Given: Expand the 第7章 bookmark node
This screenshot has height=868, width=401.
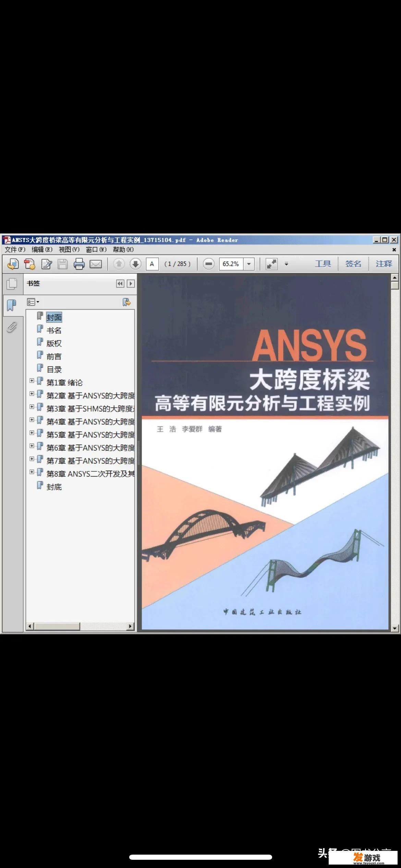Looking at the screenshot, I should pos(32,459).
